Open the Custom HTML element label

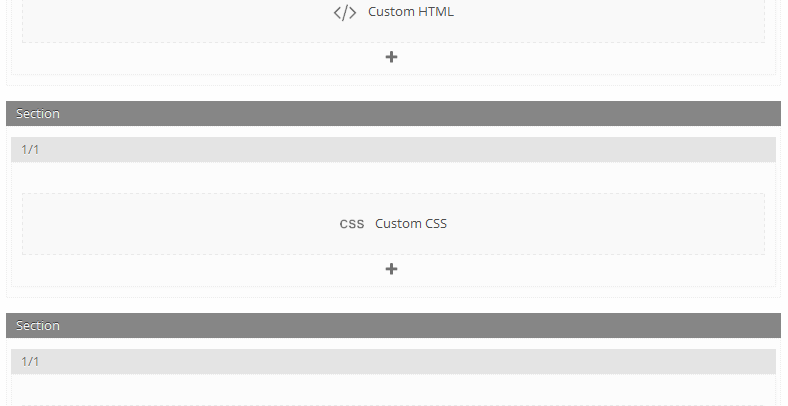click(x=410, y=12)
